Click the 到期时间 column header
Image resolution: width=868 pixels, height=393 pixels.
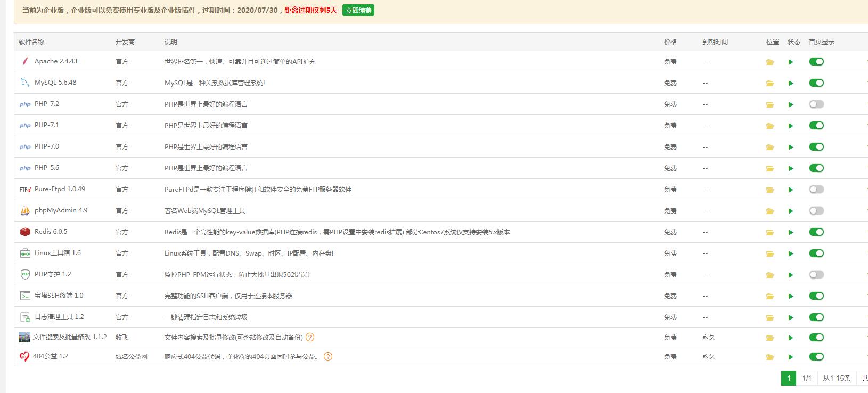click(x=715, y=42)
